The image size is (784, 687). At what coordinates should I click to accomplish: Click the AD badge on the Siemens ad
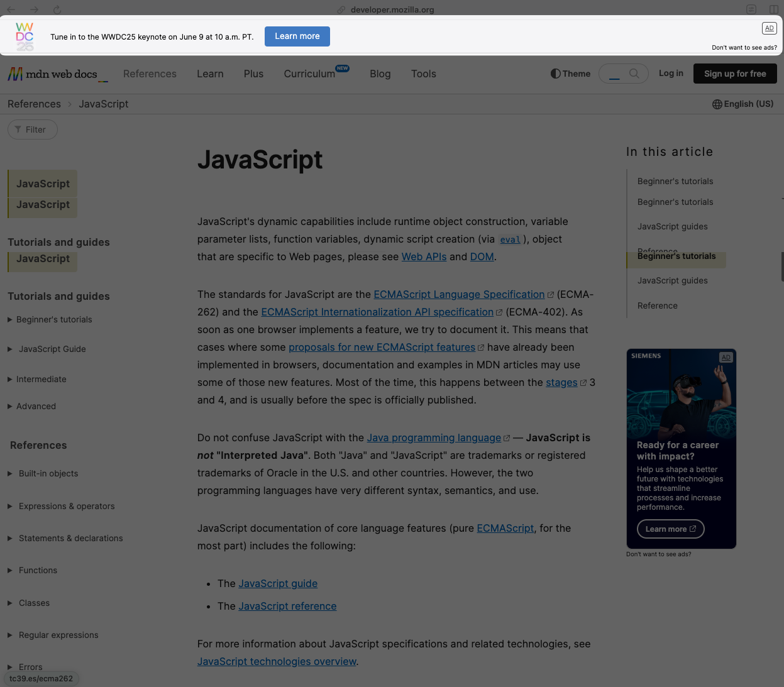tap(726, 357)
